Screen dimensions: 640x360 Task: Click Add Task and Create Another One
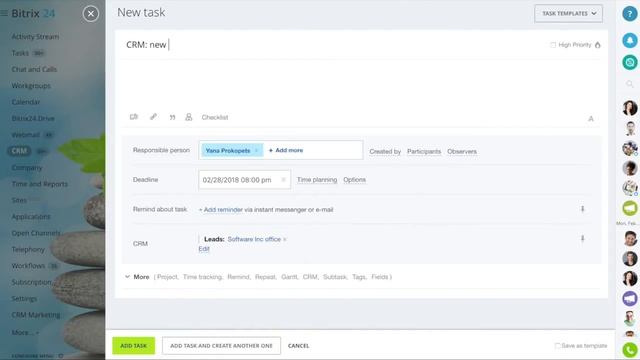tap(221, 346)
